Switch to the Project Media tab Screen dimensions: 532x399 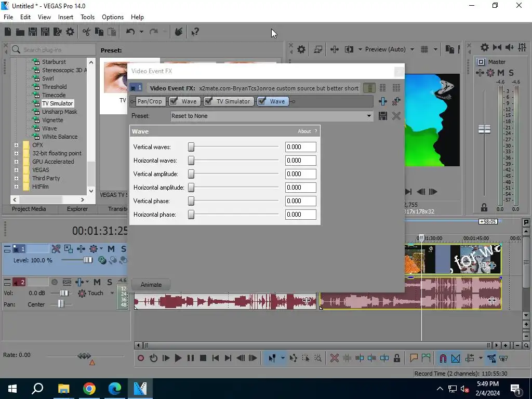coord(29,209)
